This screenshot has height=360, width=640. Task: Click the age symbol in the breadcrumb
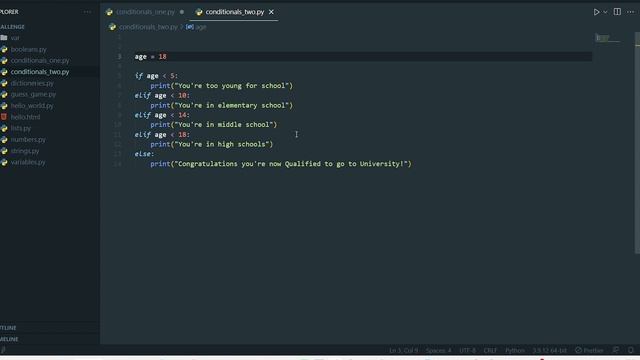201,27
